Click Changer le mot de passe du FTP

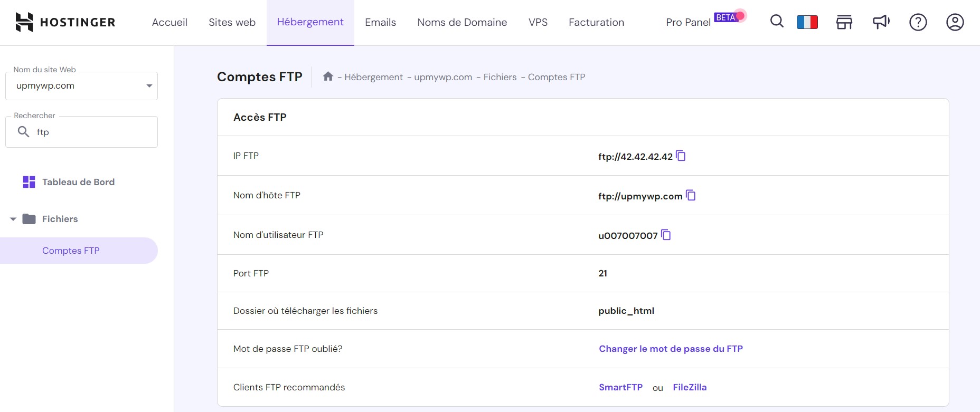671,349
